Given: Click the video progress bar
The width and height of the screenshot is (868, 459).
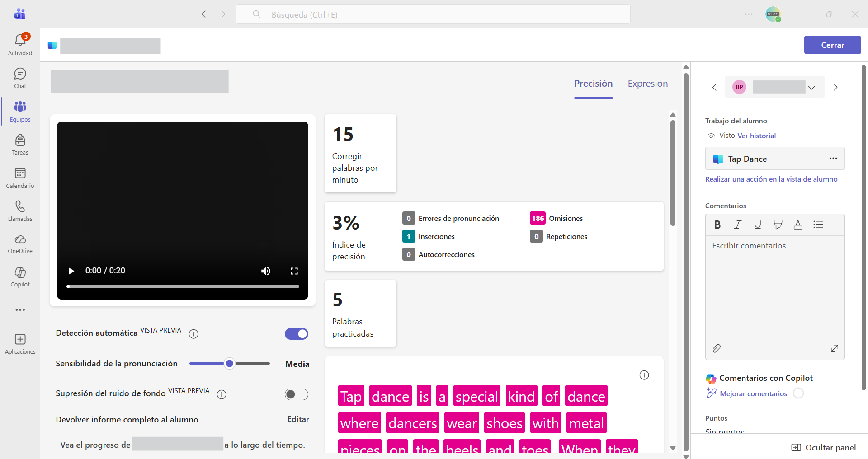Looking at the screenshot, I should [x=183, y=286].
